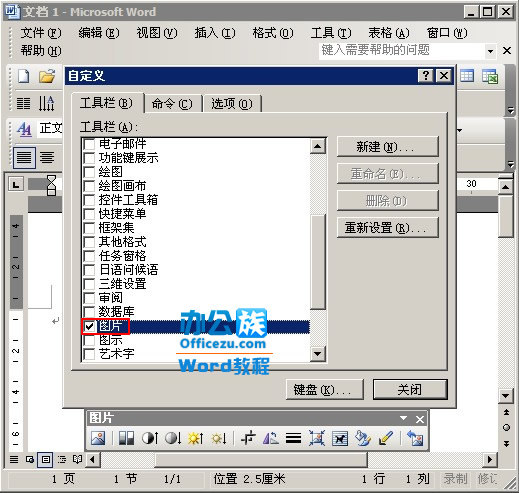Click the 新建(N)... button
The height and width of the screenshot is (493, 519).
click(x=387, y=147)
